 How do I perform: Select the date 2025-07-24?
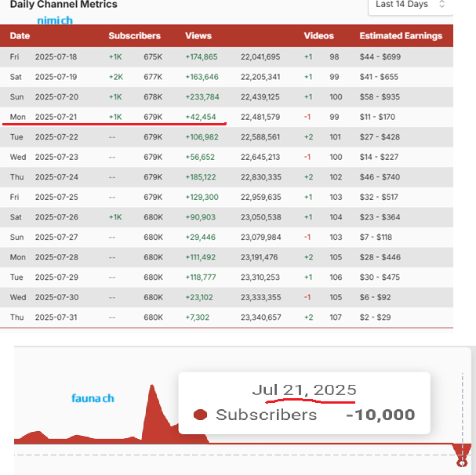56,177
